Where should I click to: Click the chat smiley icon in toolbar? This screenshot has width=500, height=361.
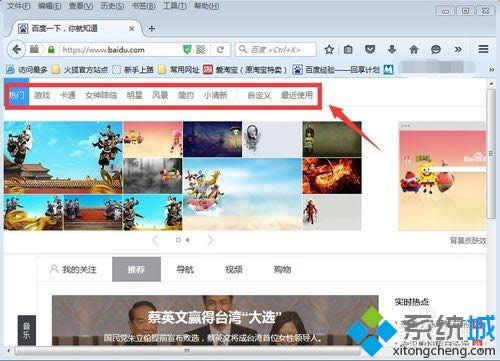pos(436,50)
